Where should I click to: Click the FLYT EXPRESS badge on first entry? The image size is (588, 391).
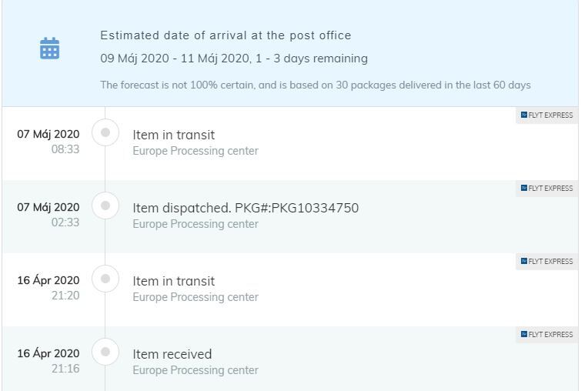546,115
